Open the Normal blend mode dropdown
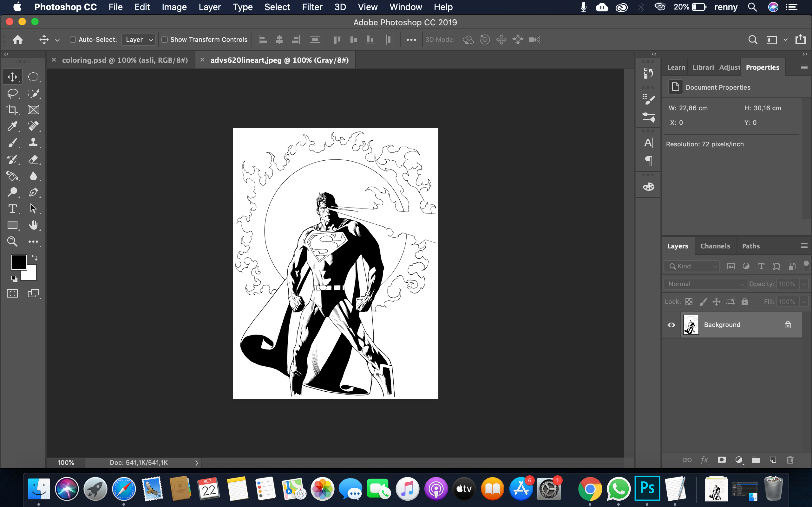This screenshot has height=507, width=812. [705, 284]
